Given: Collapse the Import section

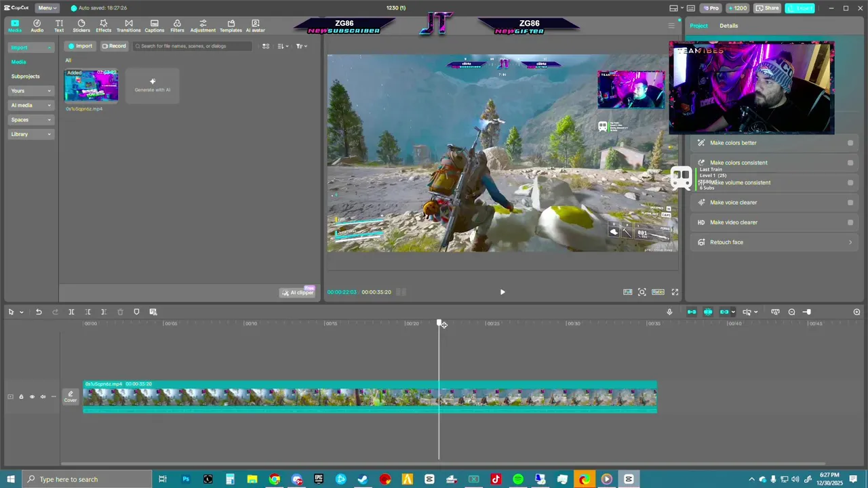Looking at the screenshot, I should click(x=31, y=47).
